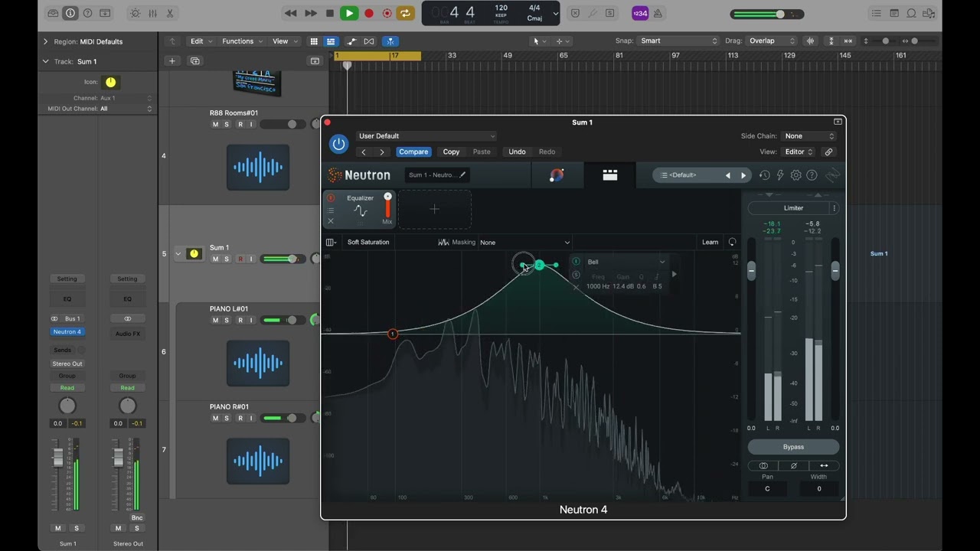Open the LCD display mode dropdown arrow
980x551 pixels.
(555, 13)
